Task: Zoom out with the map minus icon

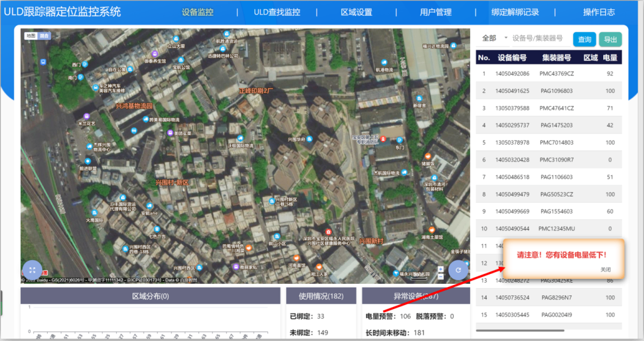Action: coord(441,276)
